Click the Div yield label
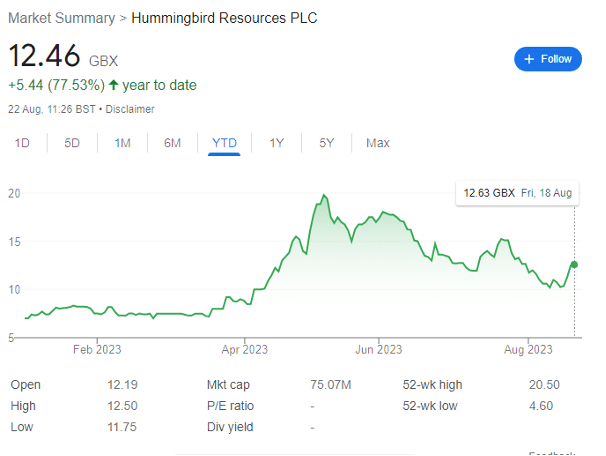This screenshot has width=606, height=456. point(230,427)
